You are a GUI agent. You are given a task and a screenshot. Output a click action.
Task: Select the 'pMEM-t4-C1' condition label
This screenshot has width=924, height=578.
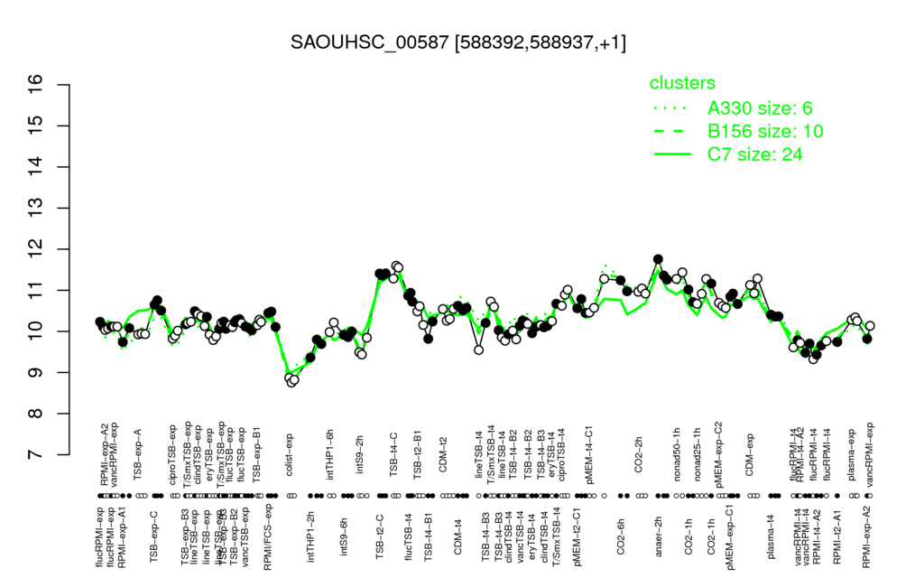click(x=590, y=453)
